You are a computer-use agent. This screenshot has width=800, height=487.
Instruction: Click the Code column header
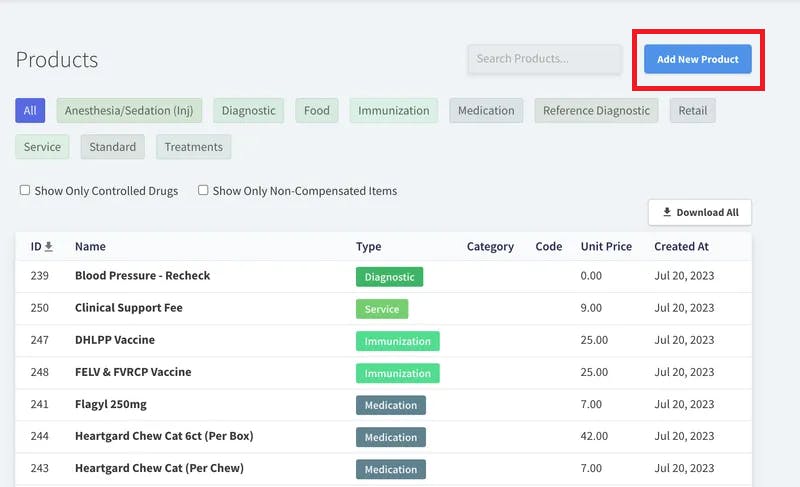pos(549,247)
